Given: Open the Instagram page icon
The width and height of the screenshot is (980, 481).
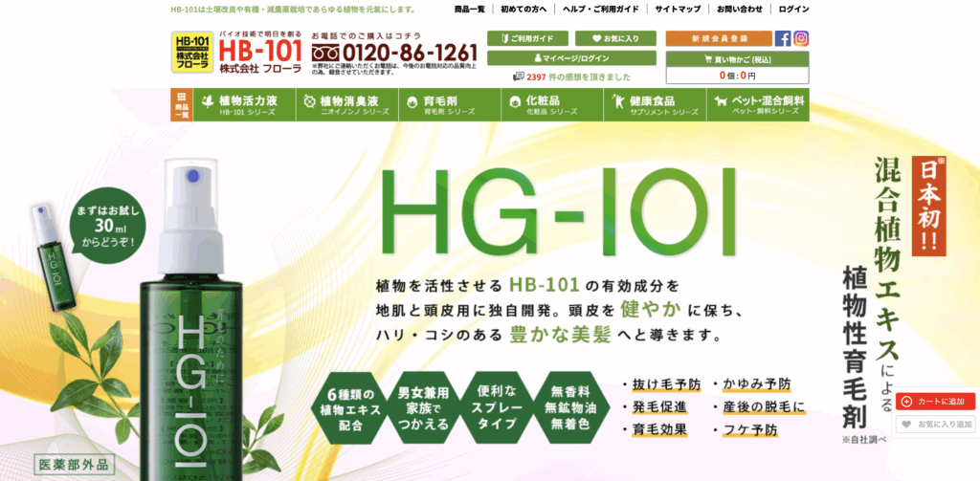Looking at the screenshot, I should pyautogui.click(x=801, y=39).
